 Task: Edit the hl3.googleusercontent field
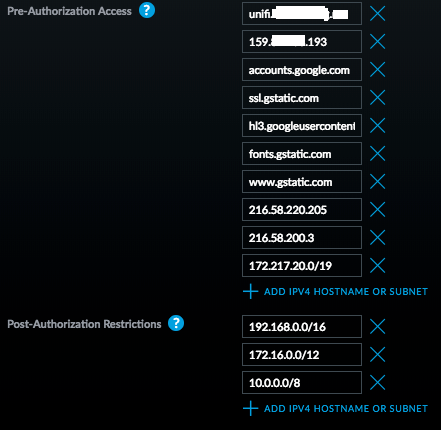coord(302,126)
